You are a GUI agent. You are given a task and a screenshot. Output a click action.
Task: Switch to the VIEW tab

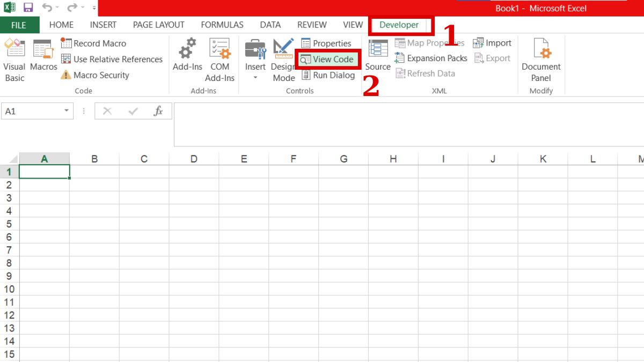pyautogui.click(x=353, y=25)
